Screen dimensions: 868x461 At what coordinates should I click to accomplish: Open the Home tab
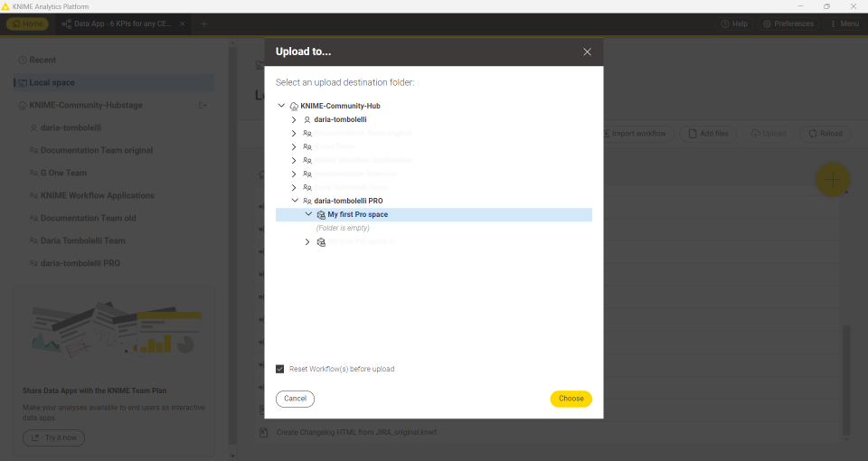(x=27, y=24)
